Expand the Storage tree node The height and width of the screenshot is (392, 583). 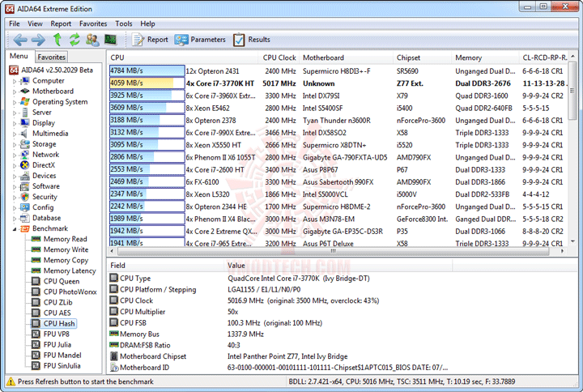click(15, 144)
